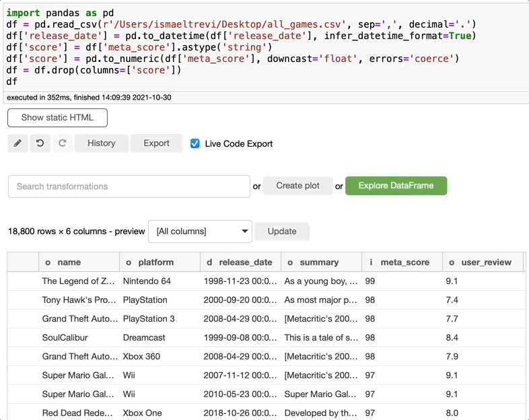Click the Dreamcast cell in SoulCalibur row
Image resolution: width=529 pixels, height=420 pixels.
click(x=145, y=338)
